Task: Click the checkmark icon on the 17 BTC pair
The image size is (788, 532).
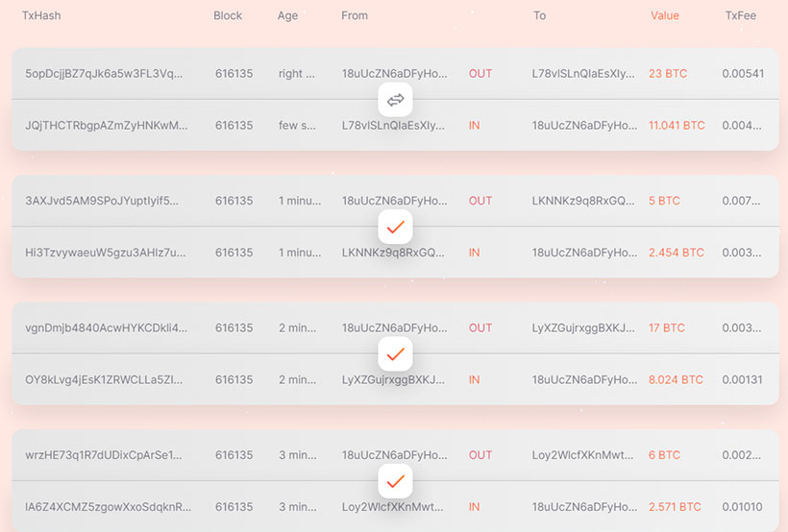Action: coord(394,354)
